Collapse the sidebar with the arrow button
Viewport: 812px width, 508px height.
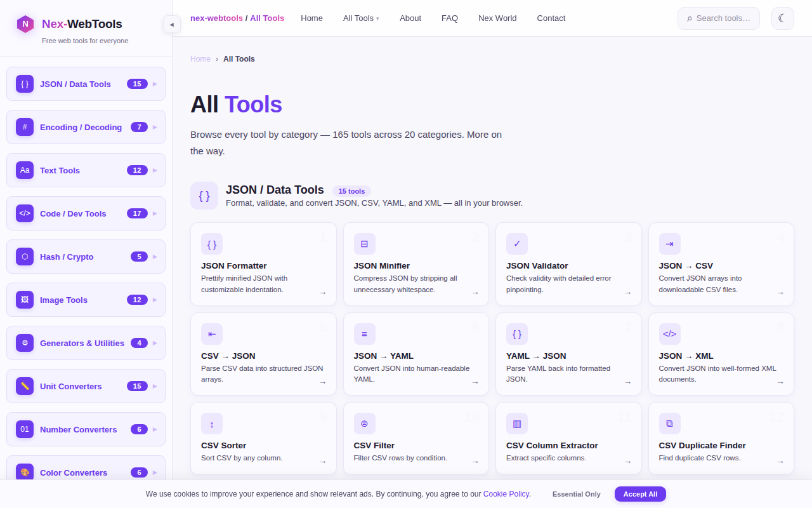pos(172,24)
